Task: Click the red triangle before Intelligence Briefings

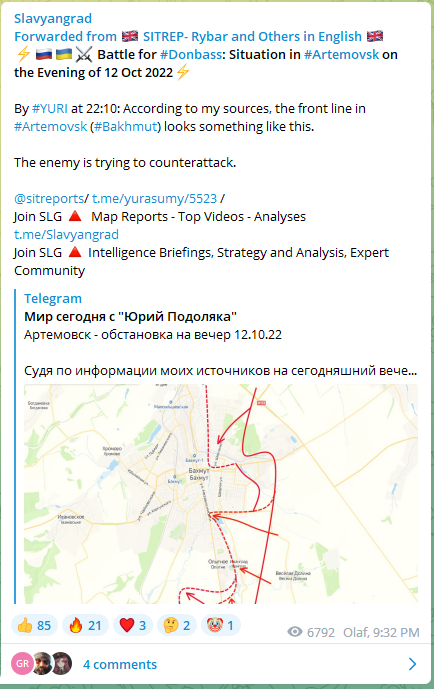Action: (x=75, y=252)
